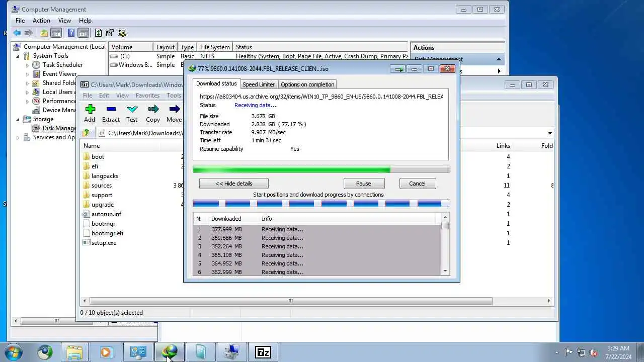Click the connections progress segment bar
This screenshot has width=644, height=362.
(321, 204)
